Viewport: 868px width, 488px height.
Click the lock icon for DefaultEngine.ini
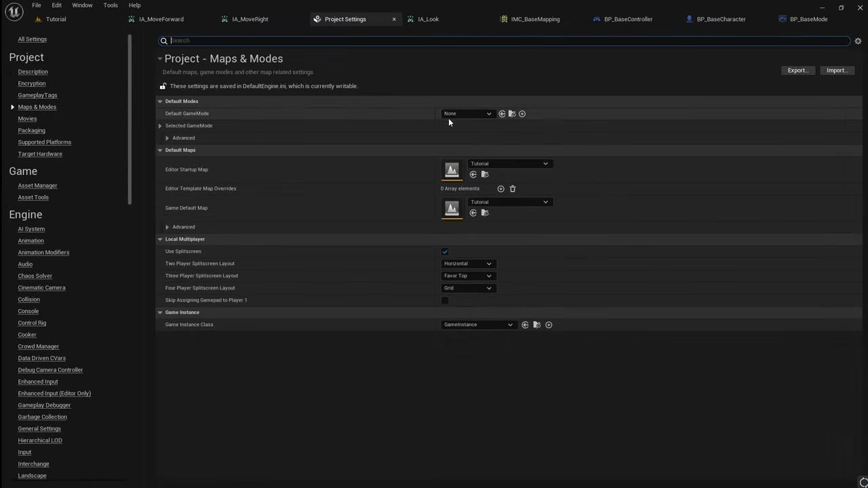163,86
